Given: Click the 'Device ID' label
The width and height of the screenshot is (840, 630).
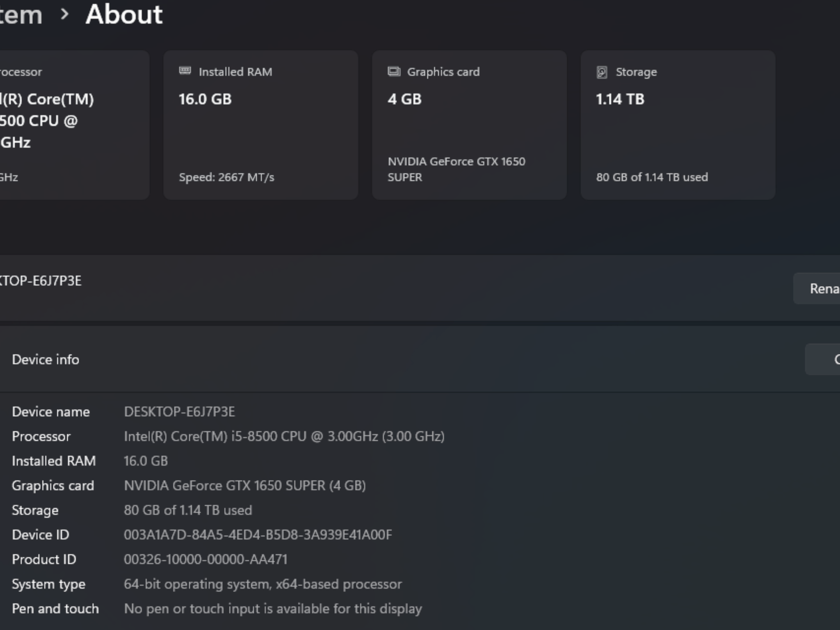Looking at the screenshot, I should (41, 535).
